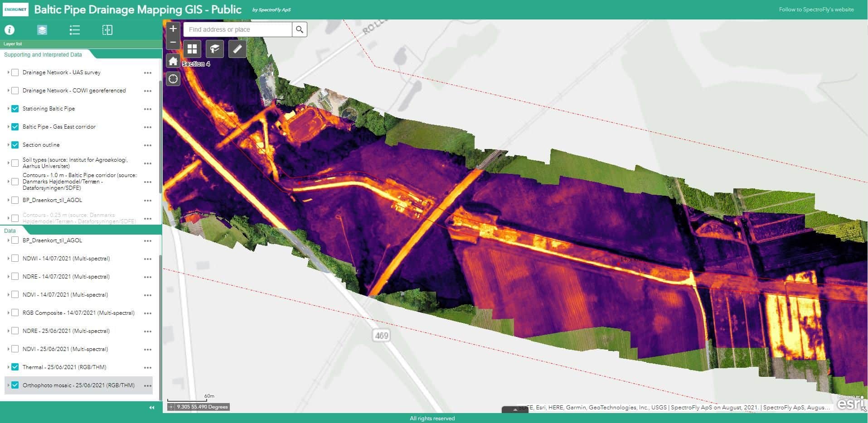Image resolution: width=868 pixels, height=423 pixels.
Task: Open the About info panel icon
Action: point(10,30)
